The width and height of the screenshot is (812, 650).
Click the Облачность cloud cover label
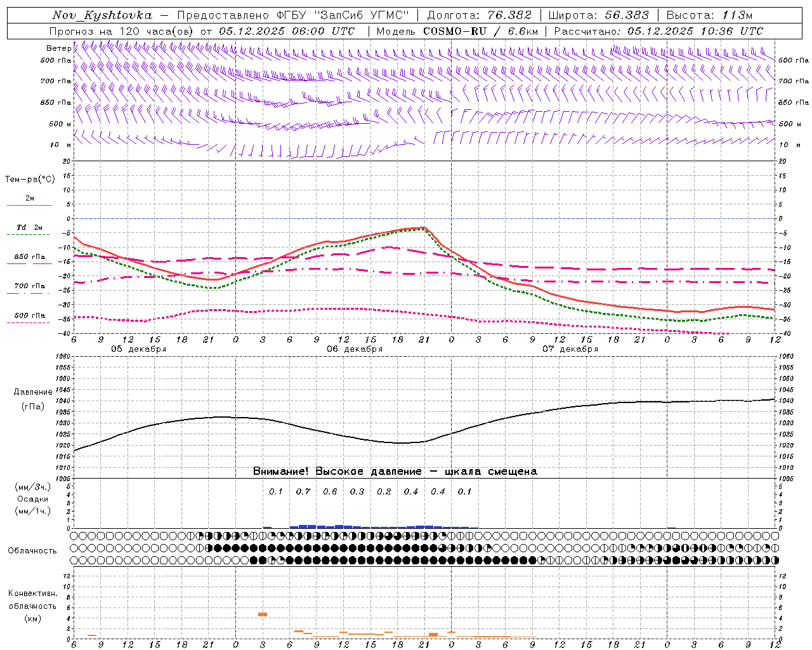pos(32,551)
